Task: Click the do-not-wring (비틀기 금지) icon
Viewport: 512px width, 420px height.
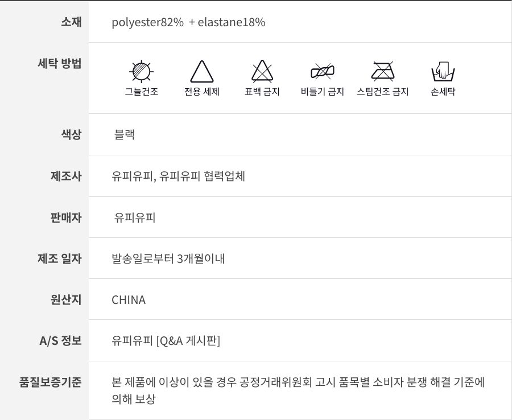Action: coord(322,72)
